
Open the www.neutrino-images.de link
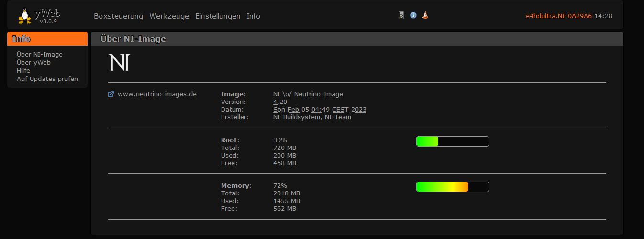pyautogui.click(x=157, y=94)
